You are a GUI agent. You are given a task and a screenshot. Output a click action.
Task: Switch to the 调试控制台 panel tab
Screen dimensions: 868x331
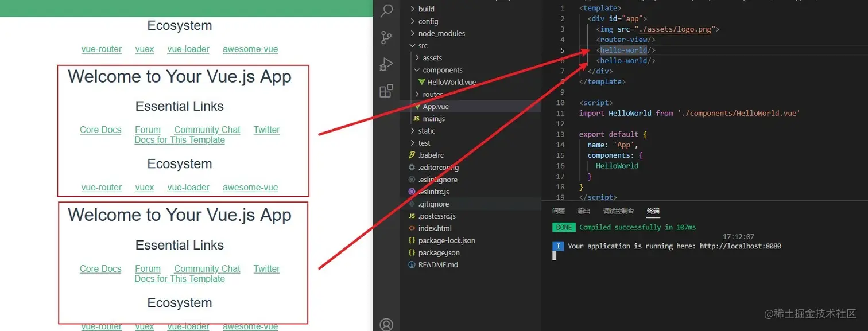(x=618, y=211)
